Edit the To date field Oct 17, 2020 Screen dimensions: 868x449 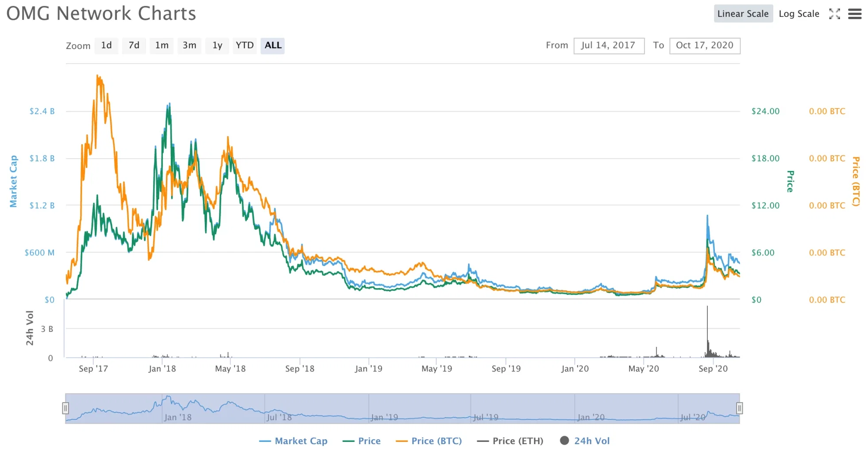(x=705, y=46)
